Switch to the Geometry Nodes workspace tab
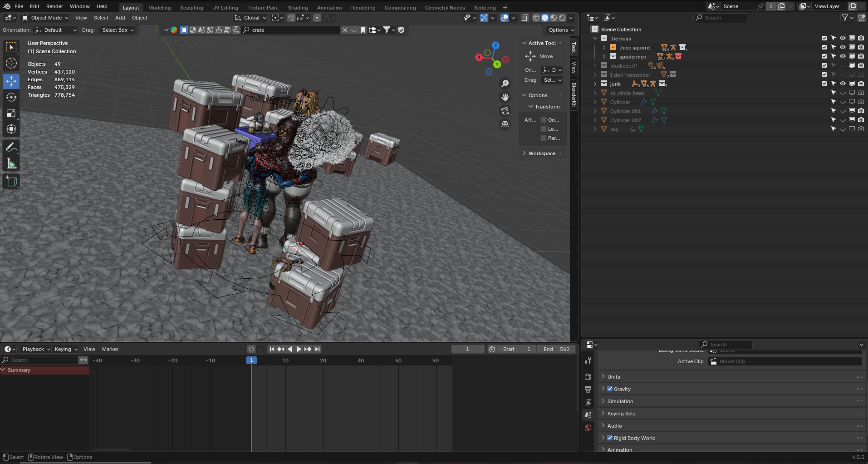The width and height of the screenshot is (868, 464). click(445, 8)
